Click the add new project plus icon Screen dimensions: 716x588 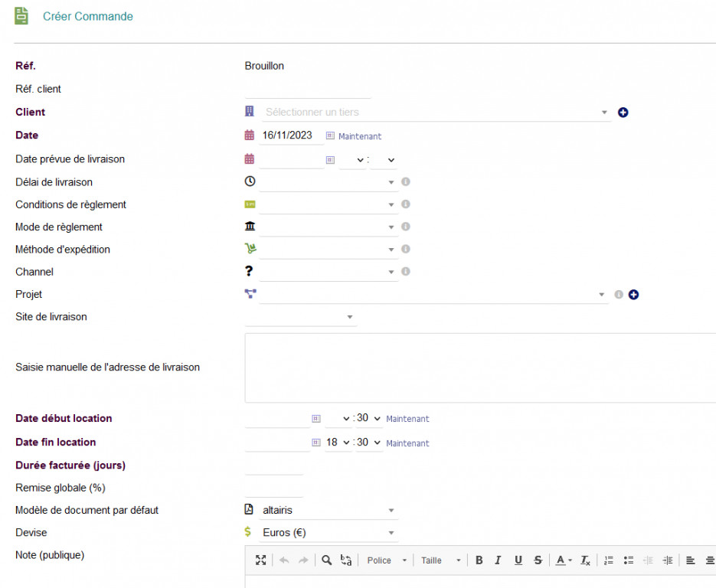click(x=634, y=295)
